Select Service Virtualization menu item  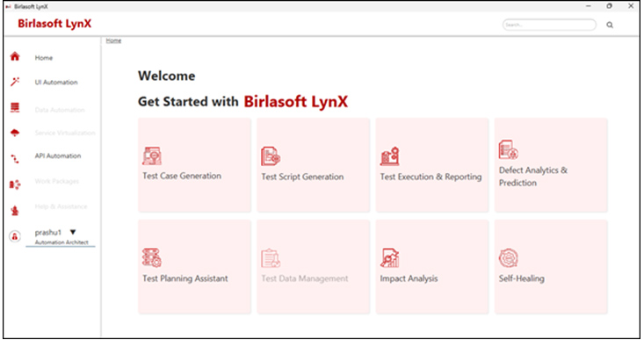[65, 133]
